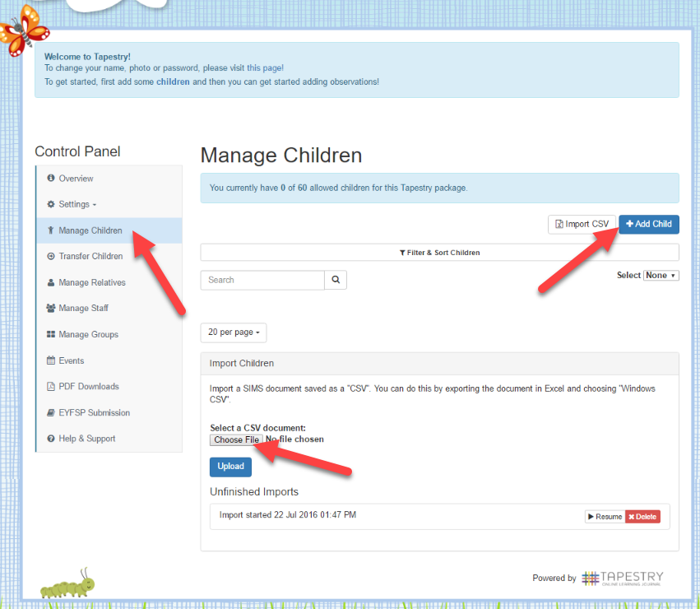Open the Select None dropdown

click(661, 275)
